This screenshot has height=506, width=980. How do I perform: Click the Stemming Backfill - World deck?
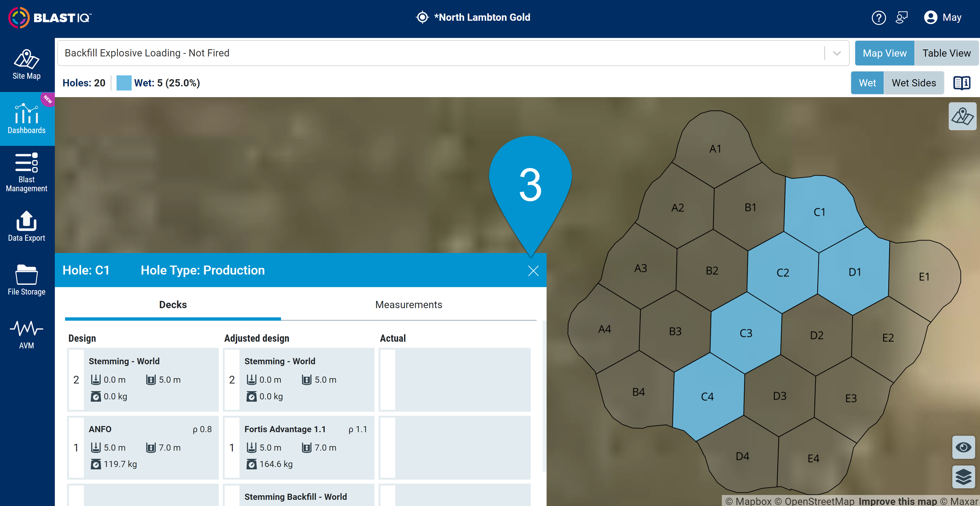(299, 495)
